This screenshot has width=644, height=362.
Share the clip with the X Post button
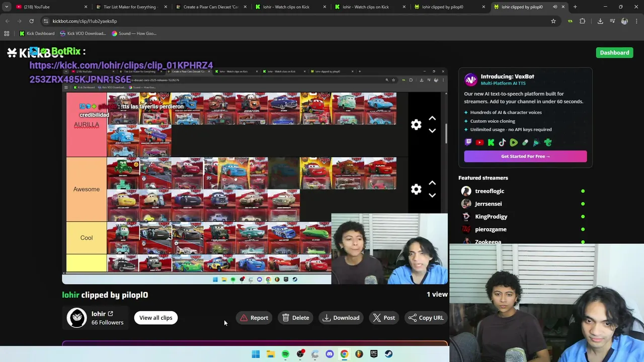[x=384, y=318]
